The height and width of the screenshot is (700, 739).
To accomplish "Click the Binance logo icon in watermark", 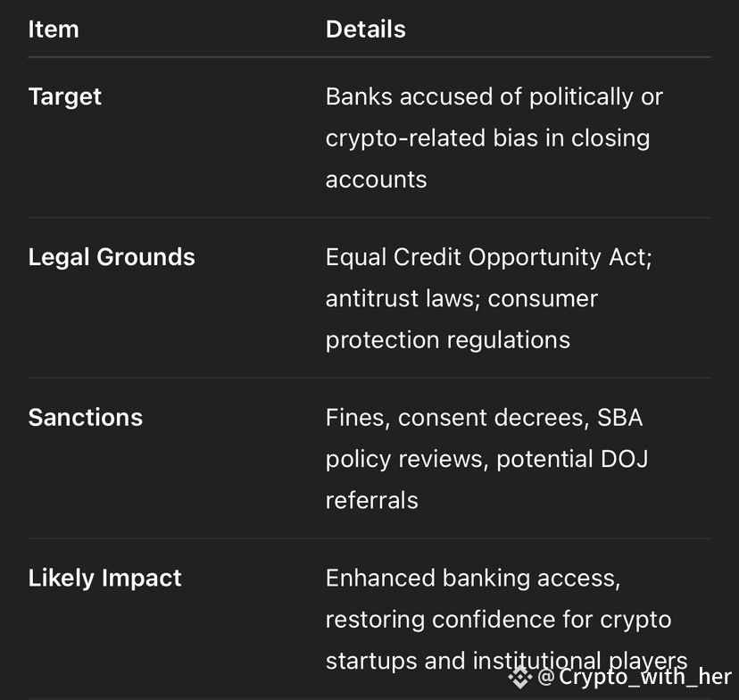I will (x=519, y=678).
